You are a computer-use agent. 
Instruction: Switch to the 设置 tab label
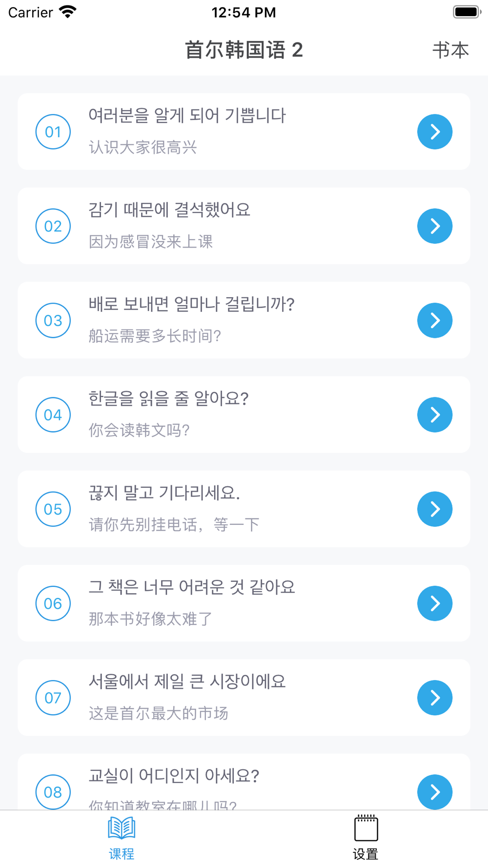pyautogui.click(x=366, y=854)
